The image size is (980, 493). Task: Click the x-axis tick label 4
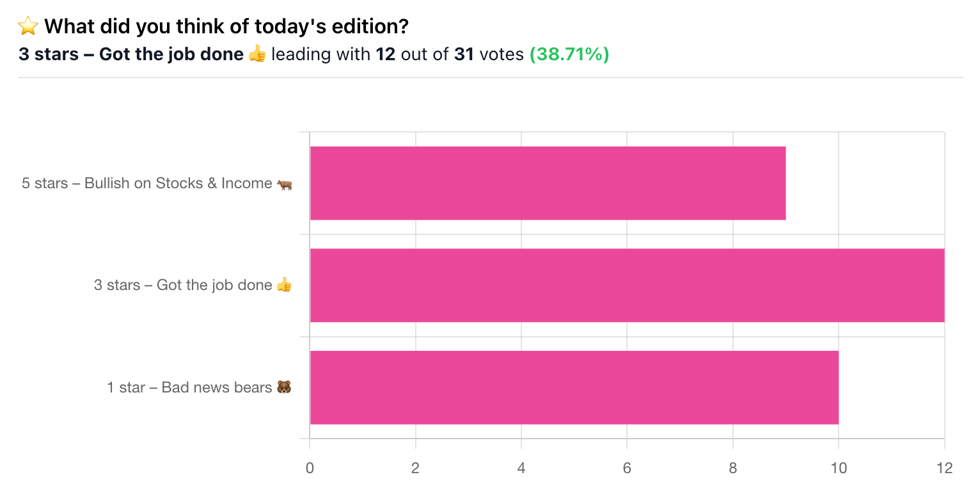click(521, 468)
